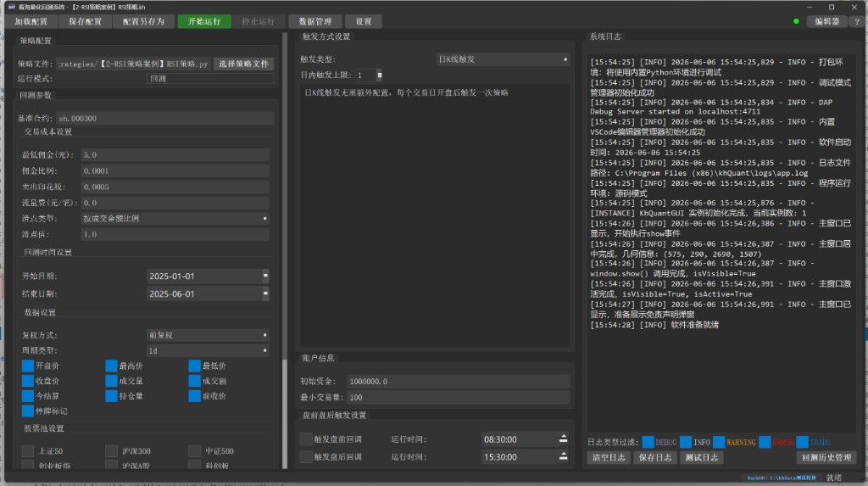Start the backtest with 开始运行

[204, 21]
